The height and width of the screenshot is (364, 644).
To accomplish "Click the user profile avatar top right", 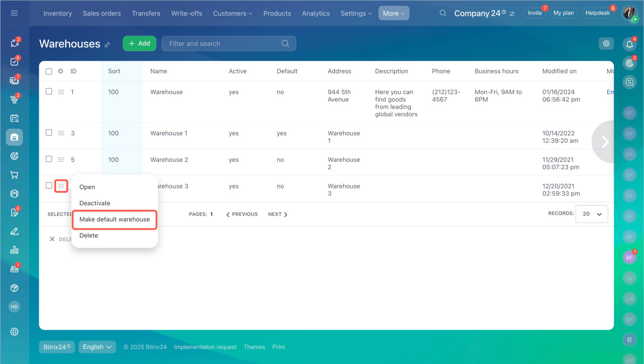I will click(x=629, y=13).
